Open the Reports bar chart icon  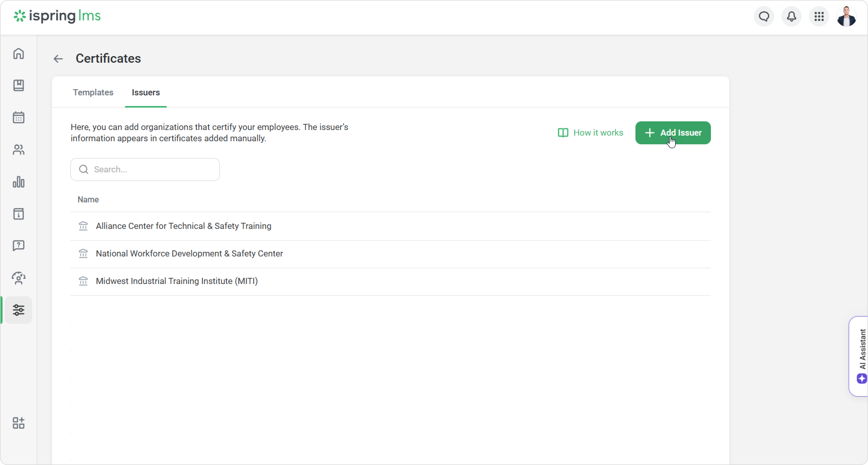point(19,182)
